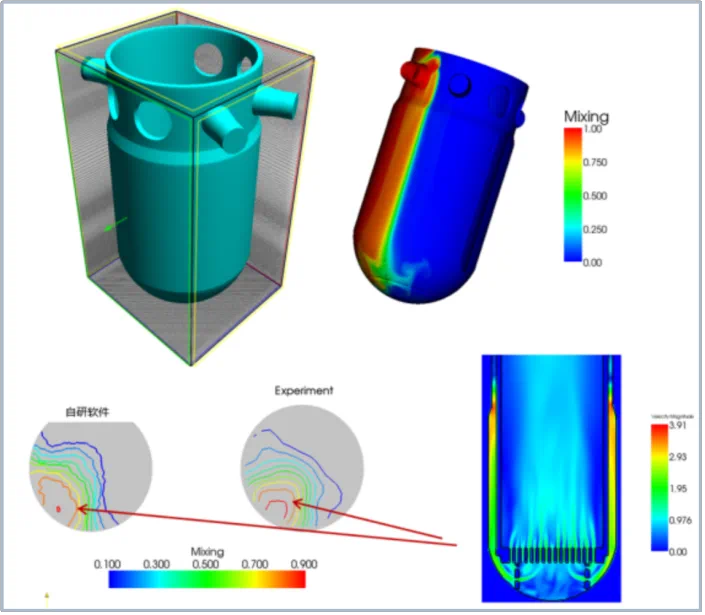
Task: Click the 0.250 label on Mixing legend
Action: pyautogui.click(x=597, y=230)
